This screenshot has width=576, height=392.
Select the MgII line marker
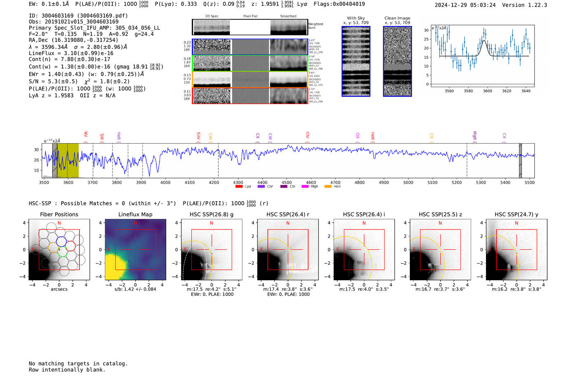click(474, 137)
